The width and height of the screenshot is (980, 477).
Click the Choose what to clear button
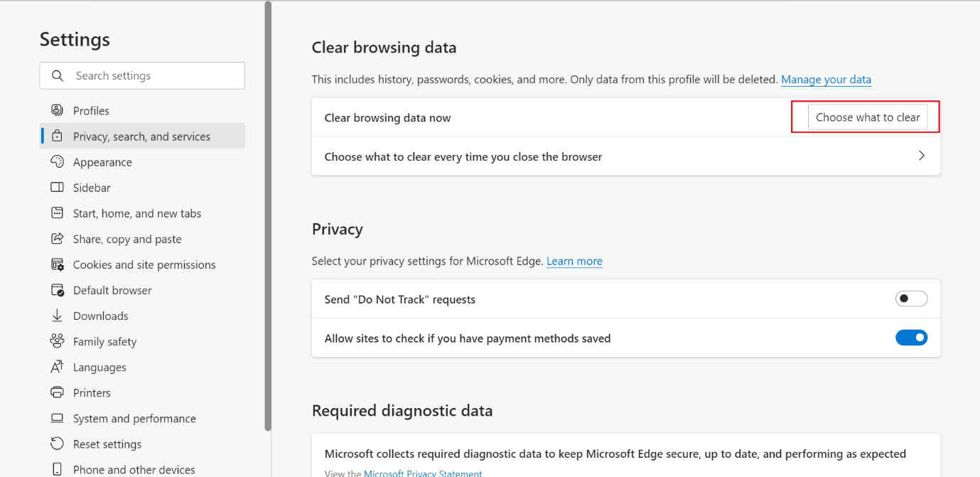(868, 117)
